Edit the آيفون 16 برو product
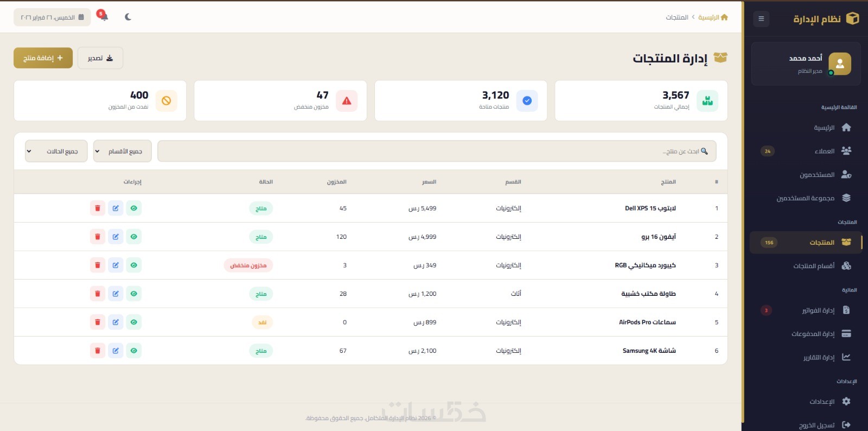Screen dimensions: 868x431 pos(116,237)
